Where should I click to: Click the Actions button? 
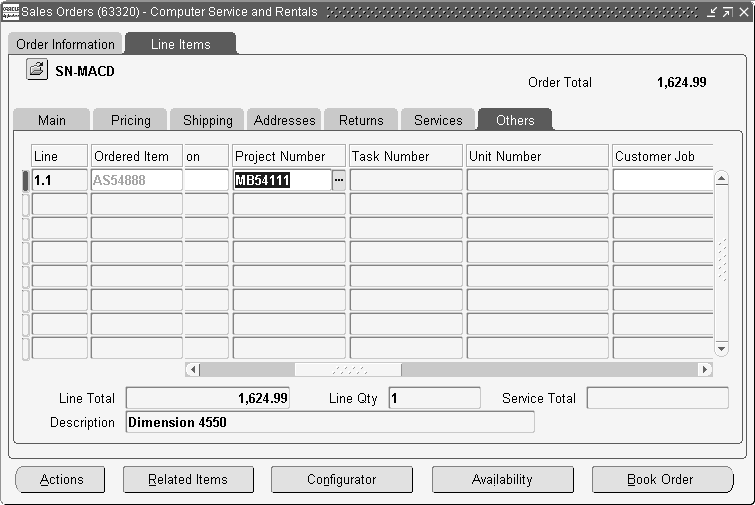click(61, 479)
